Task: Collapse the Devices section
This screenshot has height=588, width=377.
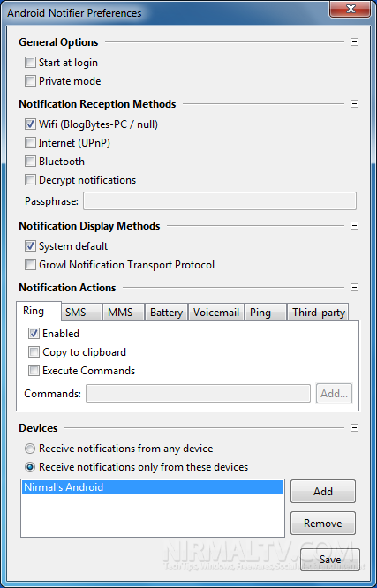Action: coord(354,428)
